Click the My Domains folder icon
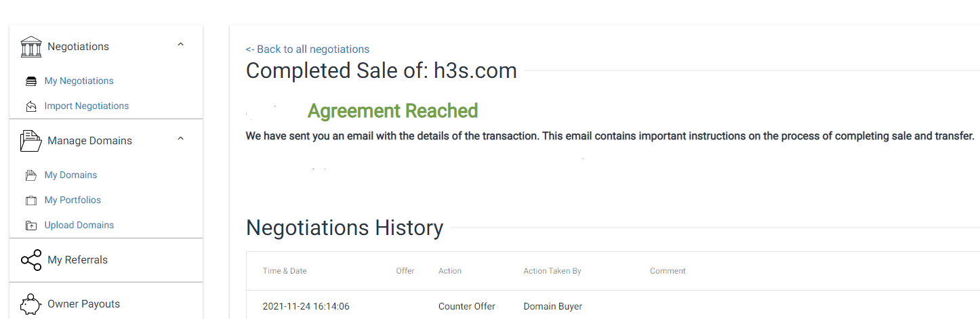 point(31,175)
